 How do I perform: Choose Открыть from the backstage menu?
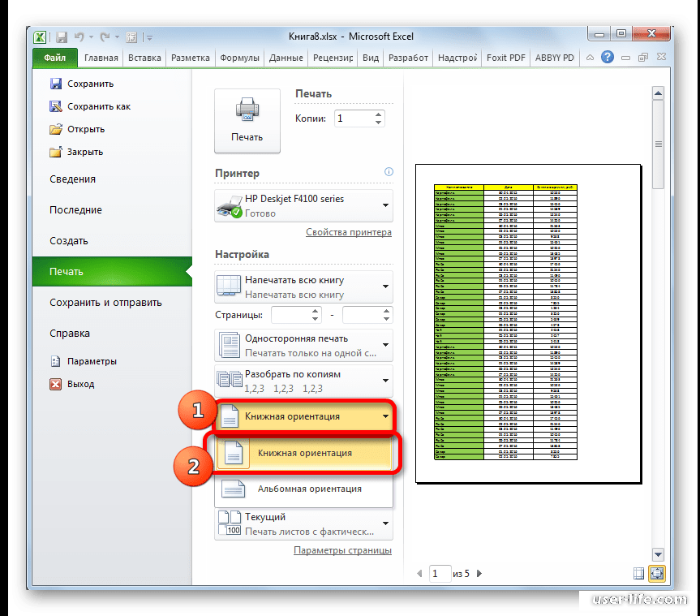pyautogui.click(x=77, y=129)
